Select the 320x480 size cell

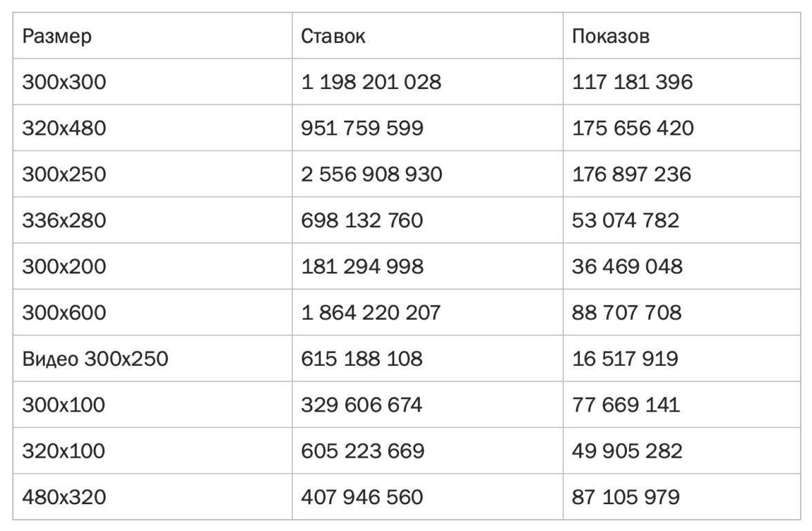pyautogui.click(x=64, y=128)
